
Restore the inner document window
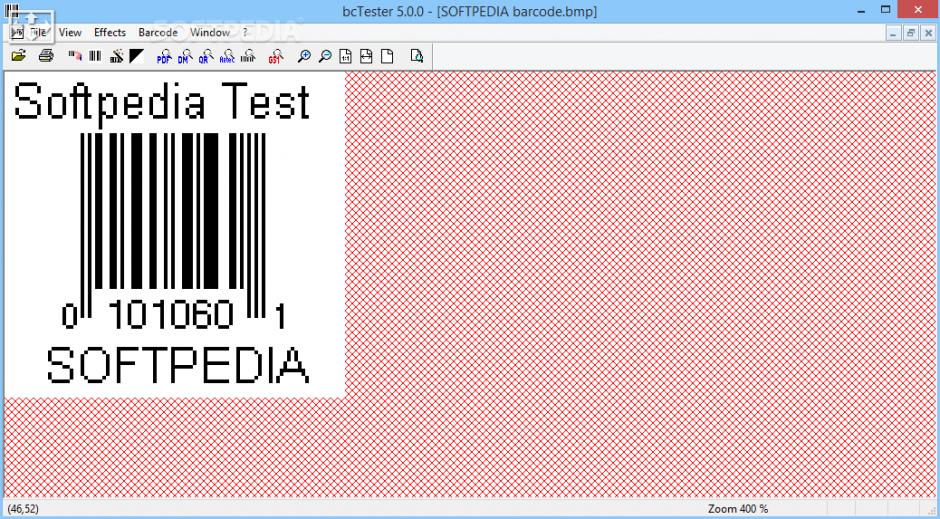coord(911,34)
